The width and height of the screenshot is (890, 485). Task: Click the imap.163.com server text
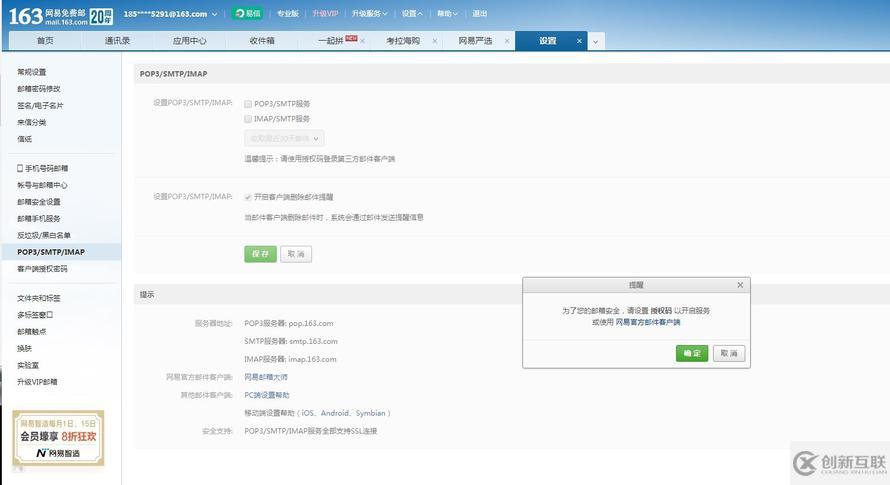(x=312, y=359)
